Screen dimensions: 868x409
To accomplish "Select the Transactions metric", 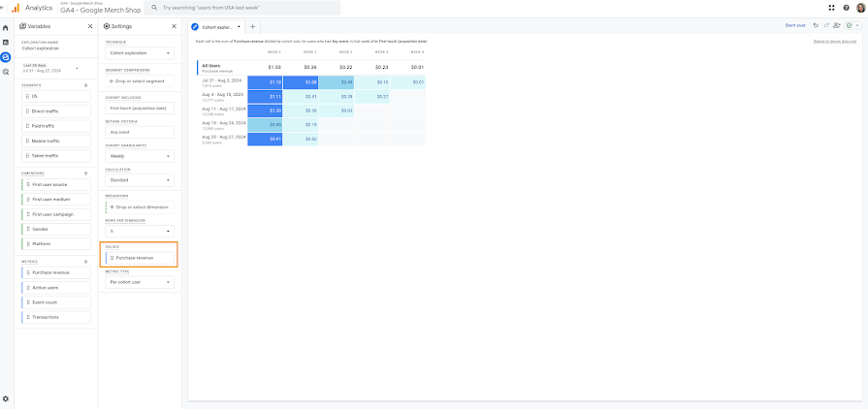I will (x=56, y=317).
